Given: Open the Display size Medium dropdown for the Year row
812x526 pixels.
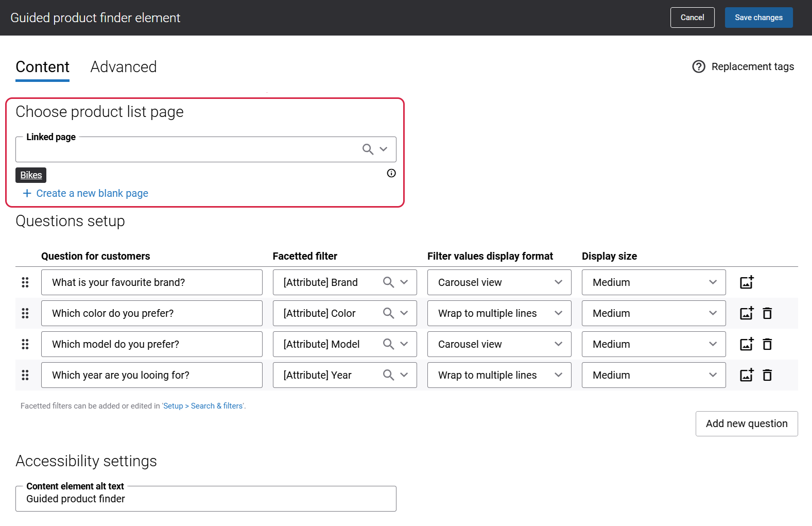Looking at the screenshot, I should click(654, 375).
